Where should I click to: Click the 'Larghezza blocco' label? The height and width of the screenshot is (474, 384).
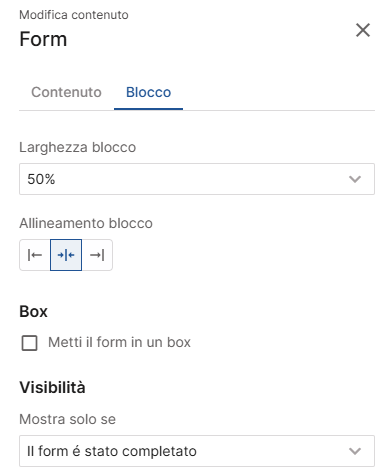click(x=78, y=147)
